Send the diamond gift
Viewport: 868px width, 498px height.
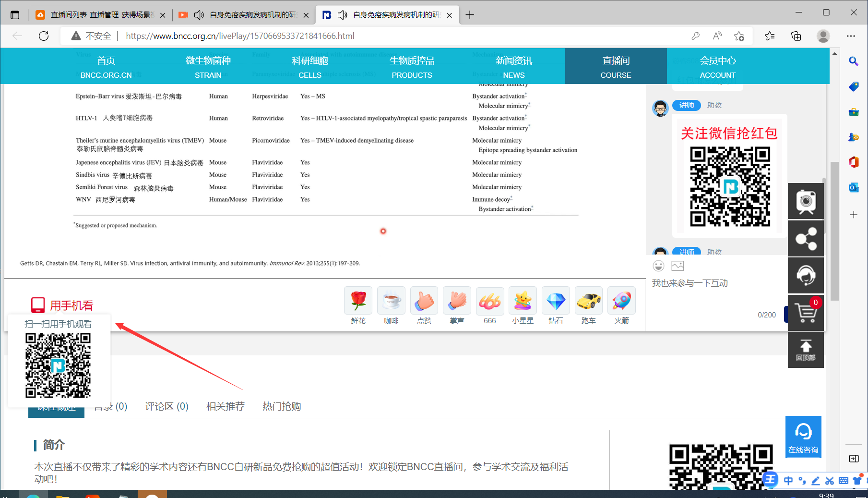point(556,301)
